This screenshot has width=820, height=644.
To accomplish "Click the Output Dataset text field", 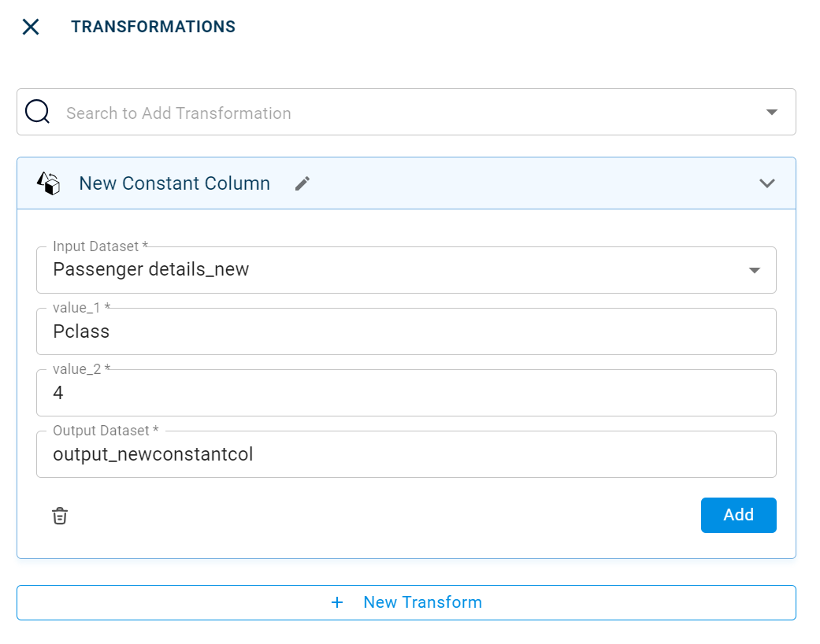I will click(x=406, y=454).
